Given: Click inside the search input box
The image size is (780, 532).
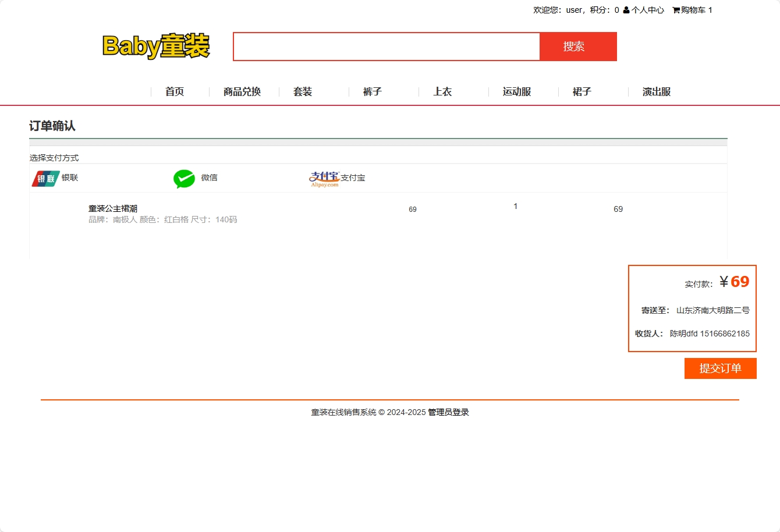Looking at the screenshot, I should 386,47.
